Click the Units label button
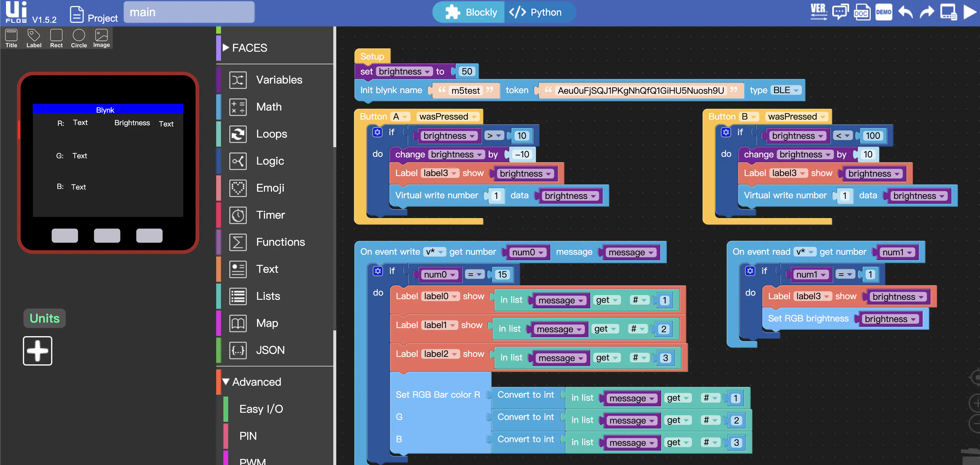The width and height of the screenshot is (980, 465). [44, 318]
